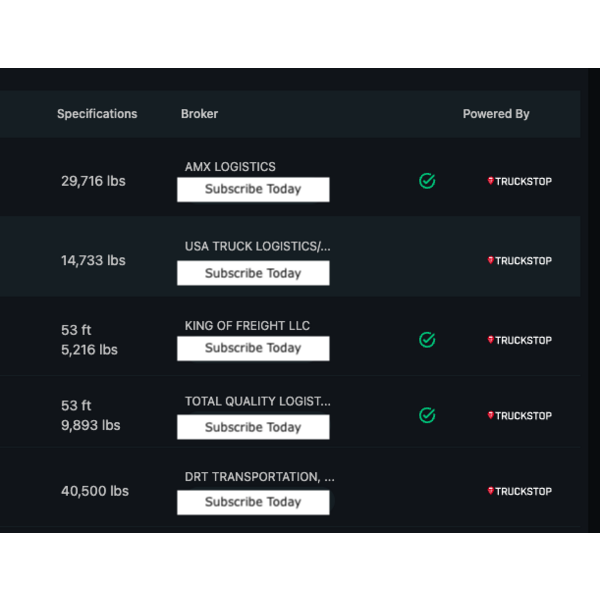The width and height of the screenshot is (600, 600).
Task: Select the TOTAL QUALITY LOGIST... broker name
Action: point(258,401)
